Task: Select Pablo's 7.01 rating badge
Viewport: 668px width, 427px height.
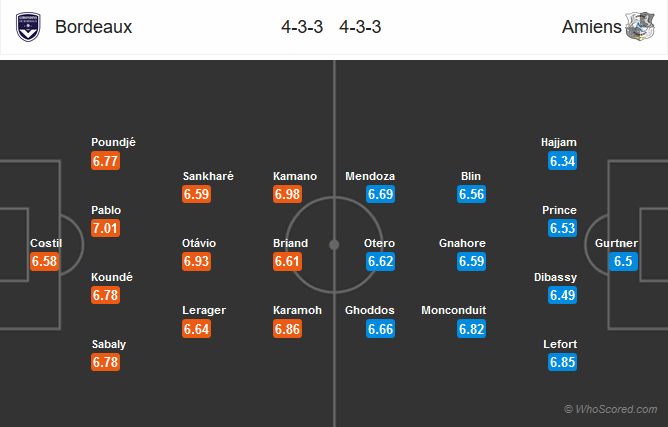Action: (x=105, y=228)
